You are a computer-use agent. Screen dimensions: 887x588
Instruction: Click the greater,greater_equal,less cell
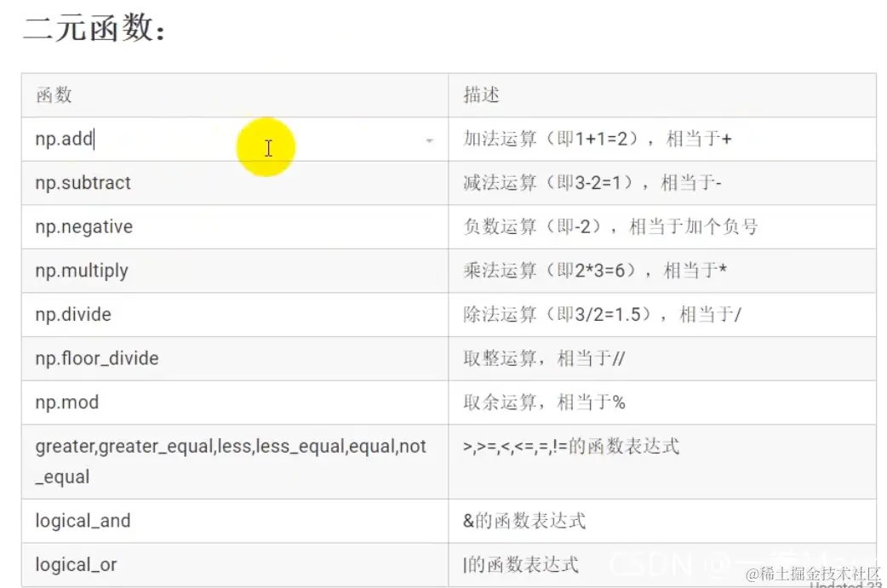(235, 462)
